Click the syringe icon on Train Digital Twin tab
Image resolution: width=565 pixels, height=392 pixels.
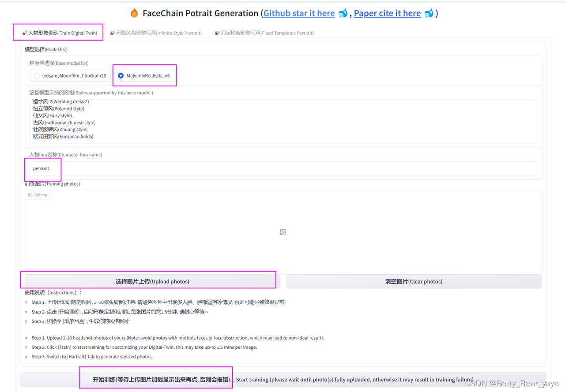tap(24, 32)
